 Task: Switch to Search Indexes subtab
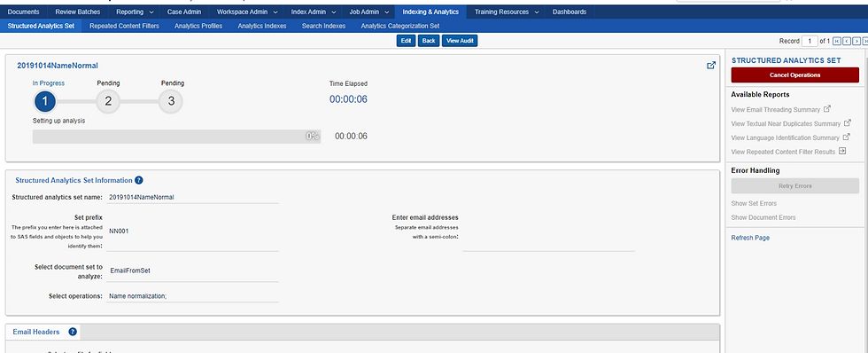pyautogui.click(x=323, y=26)
